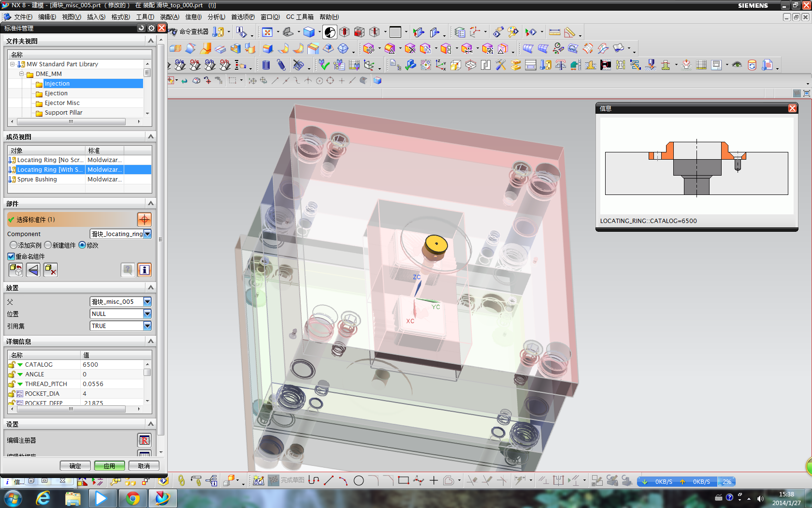The width and height of the screenshot is (812, 508).
Task: Open the 编辑注册器 register editor icon
Action: (x=145, y=440)
